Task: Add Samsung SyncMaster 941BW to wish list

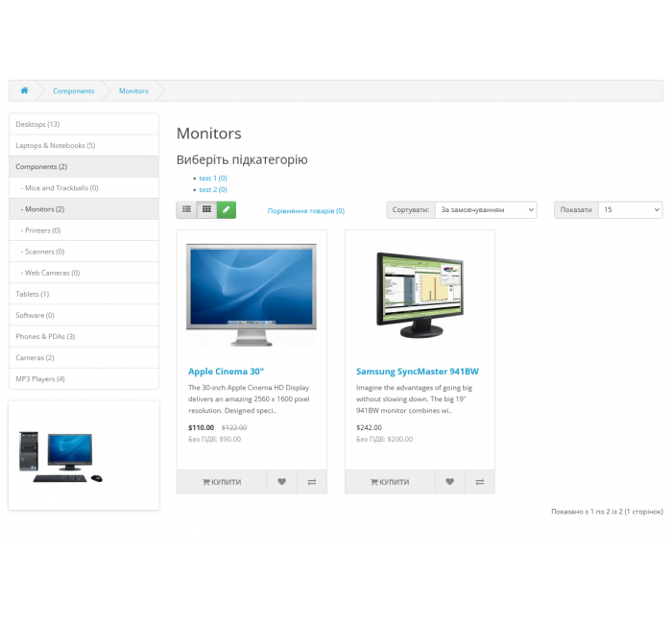Action: tap(449, 482)
